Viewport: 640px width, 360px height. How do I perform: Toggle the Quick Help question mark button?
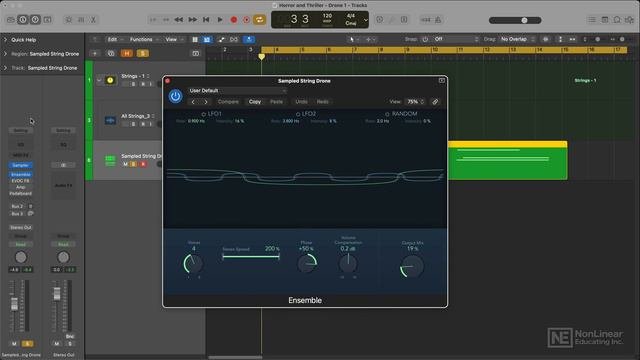36,20
